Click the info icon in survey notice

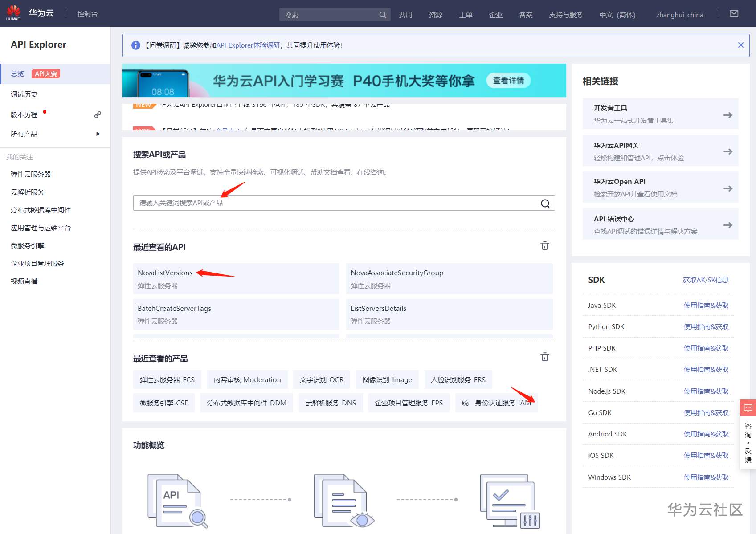point(136,45)
